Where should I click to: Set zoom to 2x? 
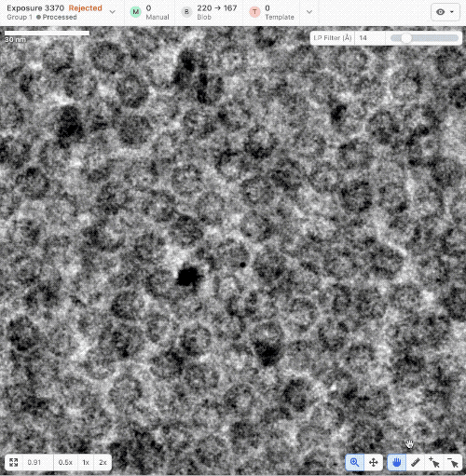[103, 462]
